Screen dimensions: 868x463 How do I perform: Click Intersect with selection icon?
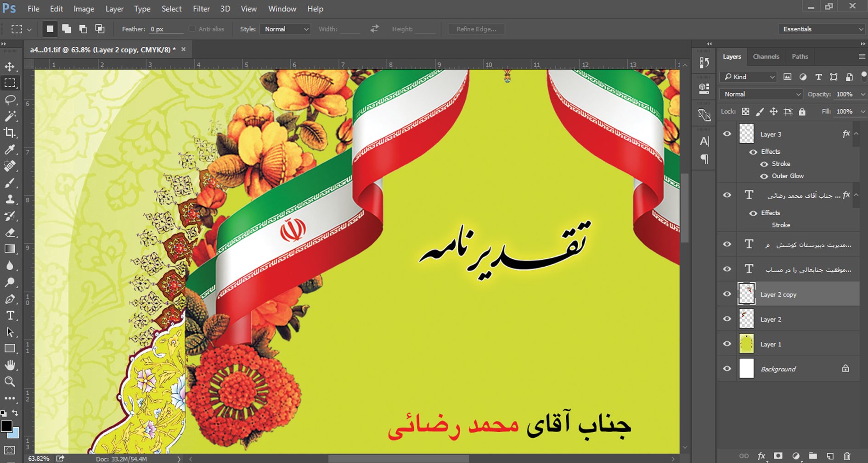(x=100, y=29)
